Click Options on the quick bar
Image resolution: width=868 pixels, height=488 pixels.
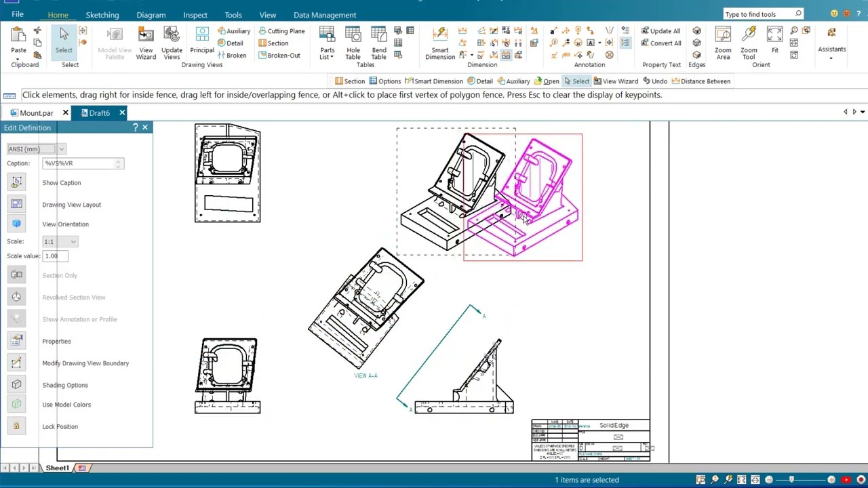click(x=385, y=81)
